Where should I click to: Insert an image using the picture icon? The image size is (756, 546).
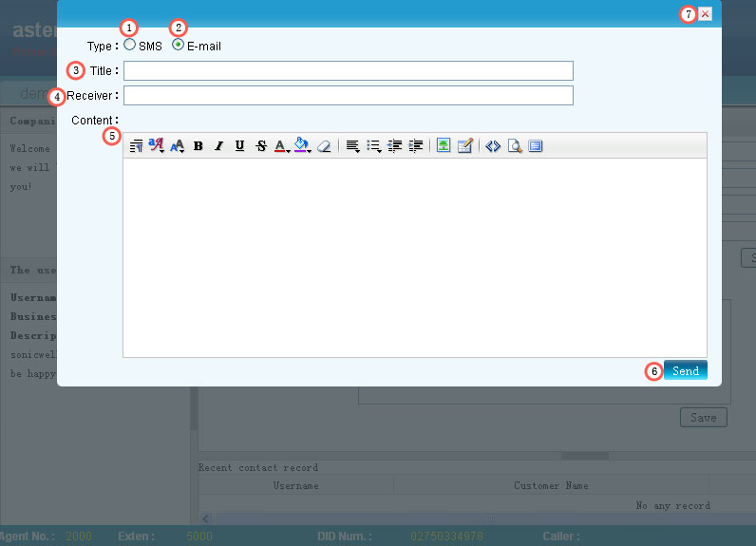(x=444, y=145)
